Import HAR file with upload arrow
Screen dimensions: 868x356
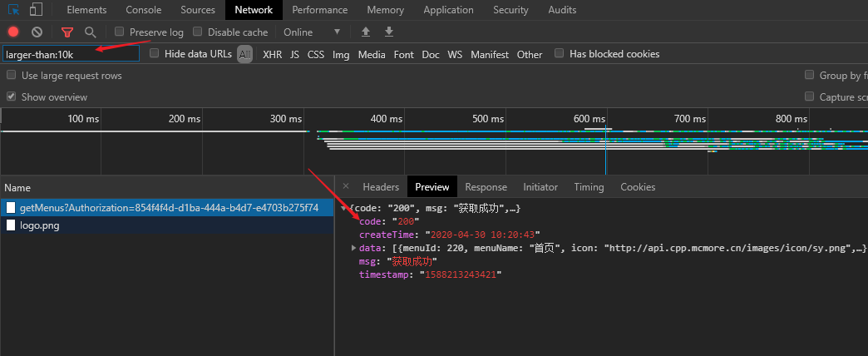coord(365,32)
